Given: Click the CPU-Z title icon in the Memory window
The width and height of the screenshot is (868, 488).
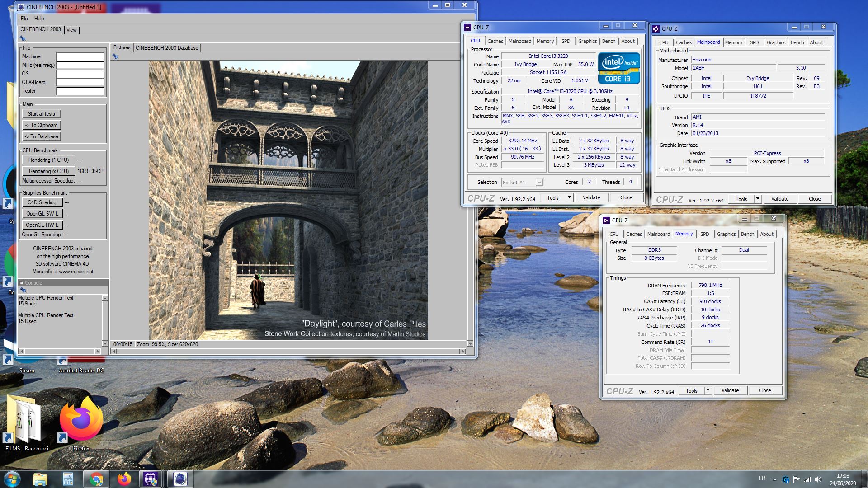Looking at the screenshot, I should (606, 221).
